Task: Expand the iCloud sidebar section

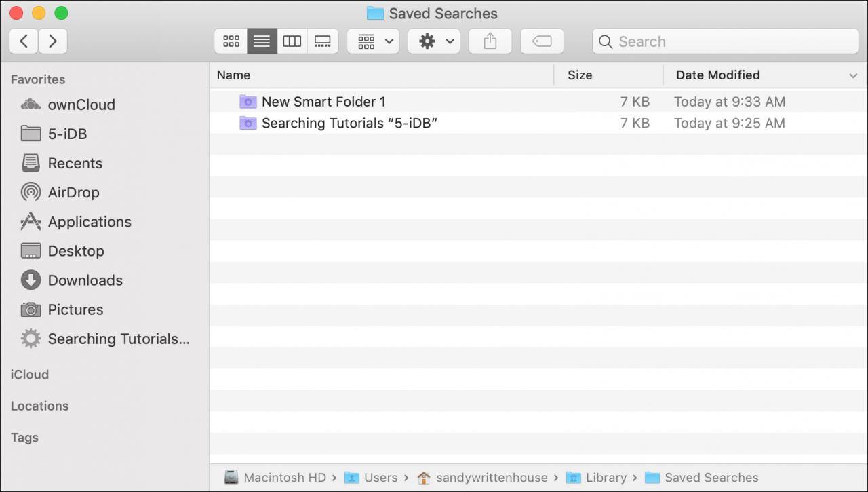Action: tap(30, 374)
